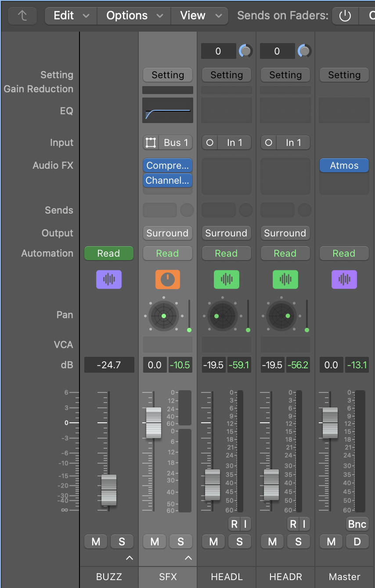
Task: Enable input monitoring on HEADL channel
Action: pyautogui.click(x=245, y=524)
